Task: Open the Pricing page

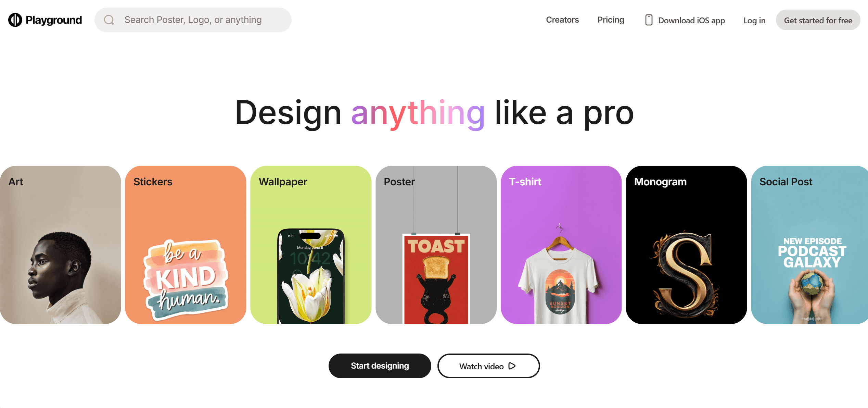Action: coord(611,20)
